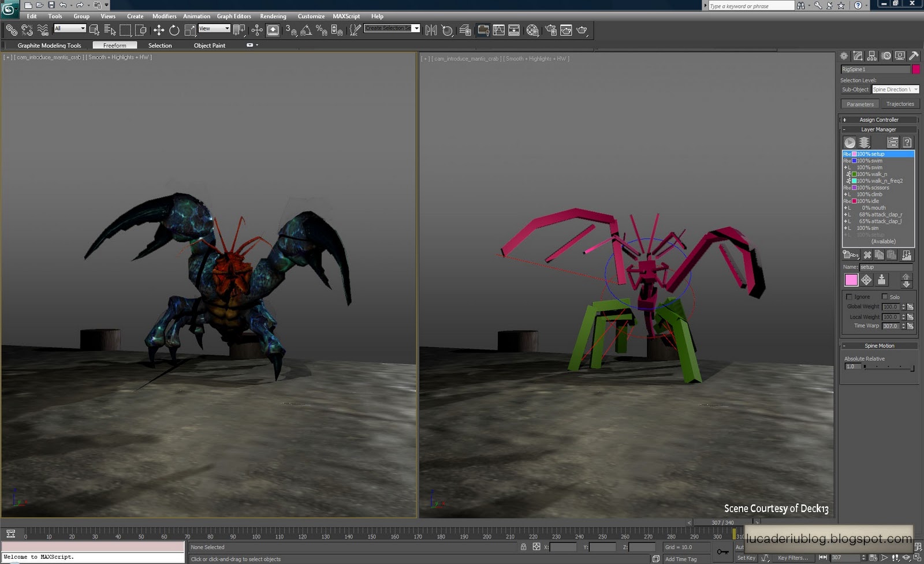Choose the Rectangular Selection Region tool

click(125, 30)
